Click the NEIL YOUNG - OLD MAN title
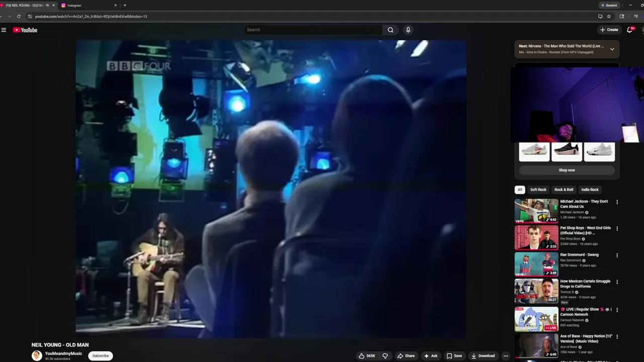 [60, 345]
